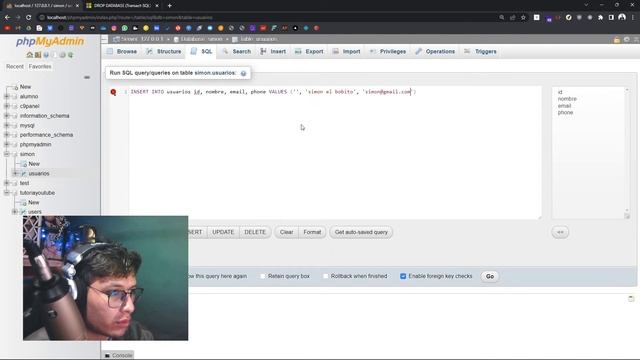Expand the phpmyadmin database node
This screenshot has height=360, width=640.
[x=7, y=144]
